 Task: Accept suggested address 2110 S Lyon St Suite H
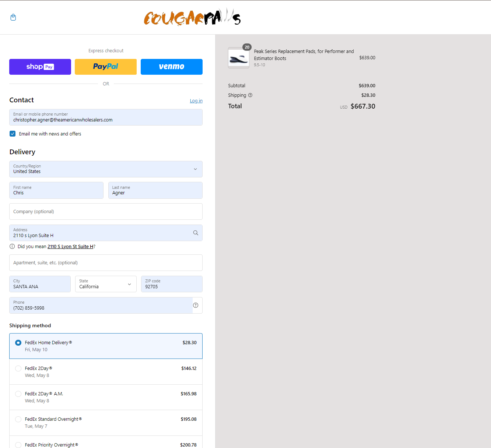(70, 247)
